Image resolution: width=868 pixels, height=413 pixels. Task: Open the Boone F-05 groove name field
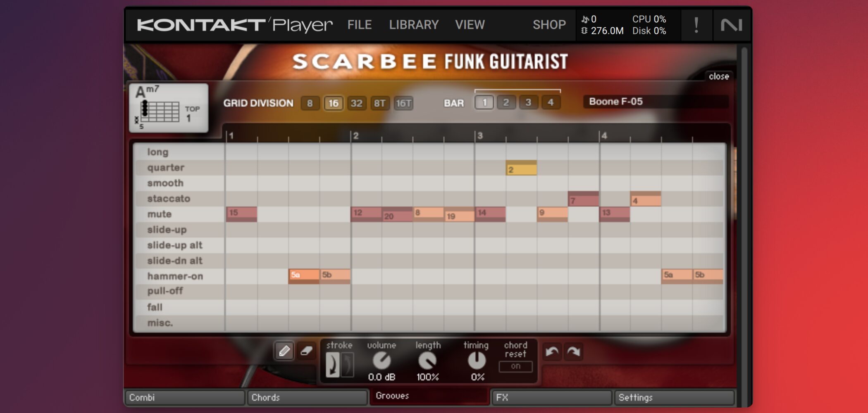tap(656, 102)
